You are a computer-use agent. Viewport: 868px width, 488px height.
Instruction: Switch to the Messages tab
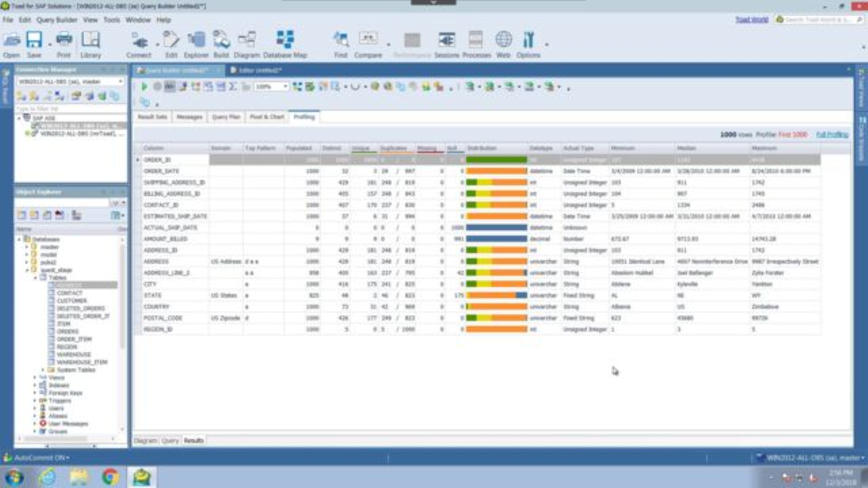[189, 117]
